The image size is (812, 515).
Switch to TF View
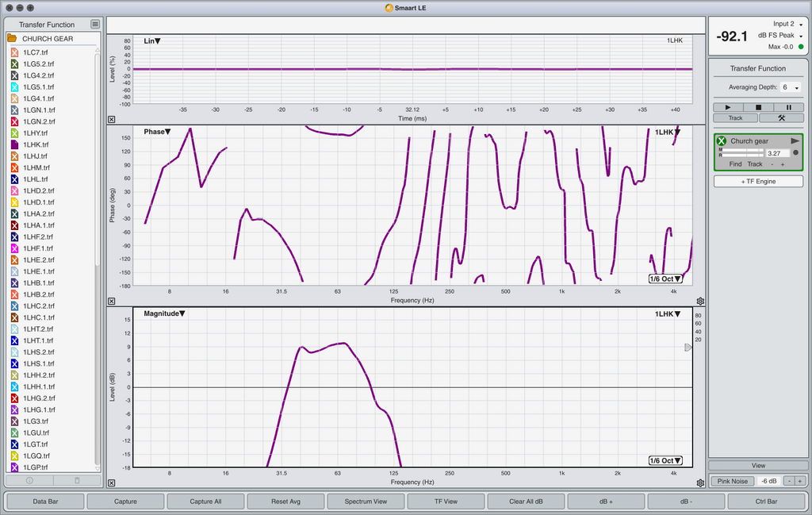[446, 501]
